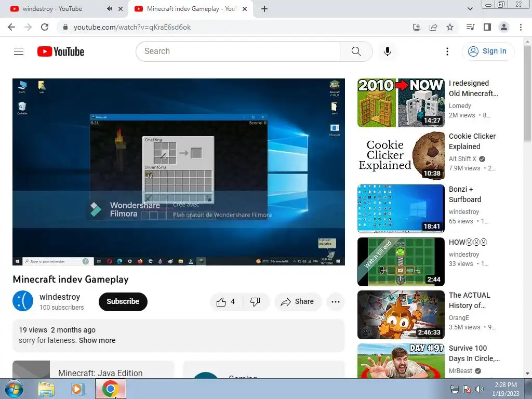Click Lomedy channel name

[460, 106]
